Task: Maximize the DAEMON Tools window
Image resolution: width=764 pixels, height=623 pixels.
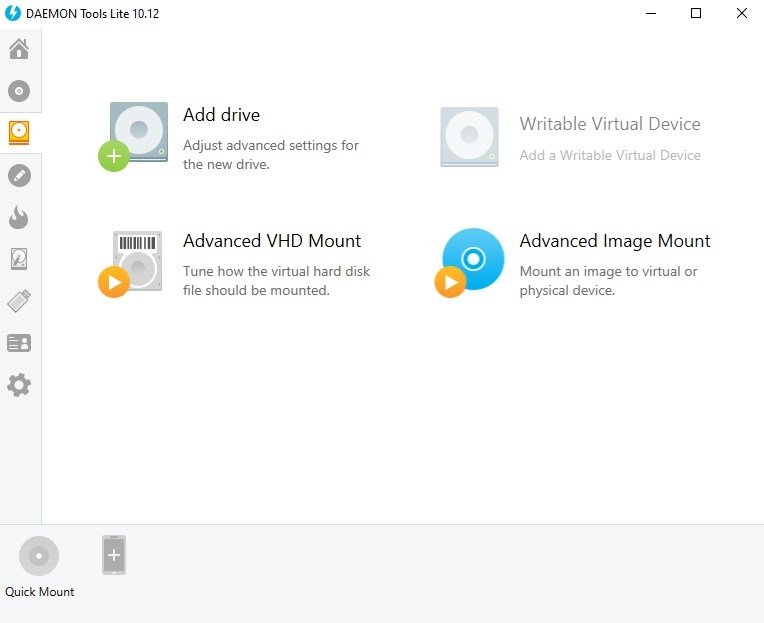Action: pos(696,13)
